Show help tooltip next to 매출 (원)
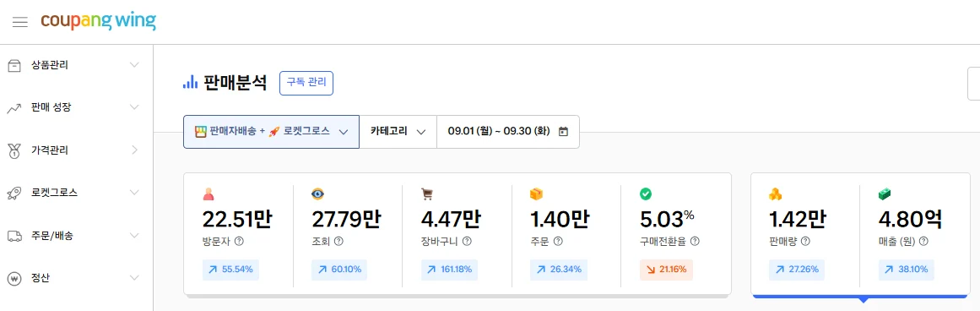This screenshot has height=311, width=980. [x=924, y=241]
